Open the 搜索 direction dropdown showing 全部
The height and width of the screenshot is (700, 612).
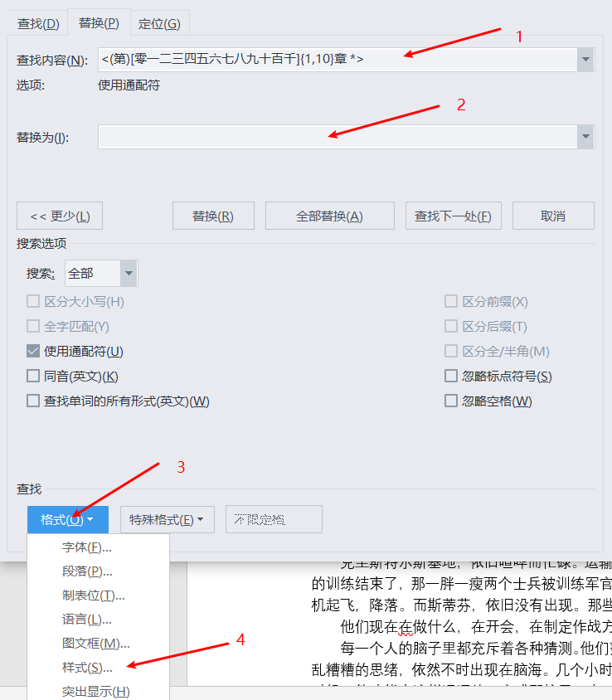coord(101,273)
